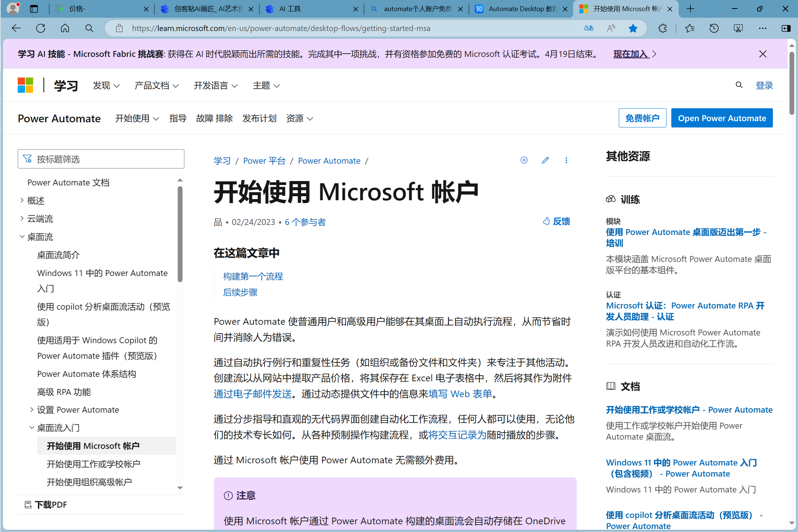Open the 发布计划 menu item

tap(259, 119)
